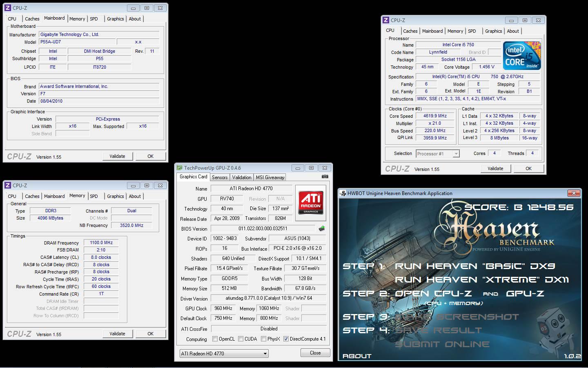This screenshot has width=588, height=368.
Task: Click OK in the CPU-Z Memory window
Action: click(x=151, y=334)
